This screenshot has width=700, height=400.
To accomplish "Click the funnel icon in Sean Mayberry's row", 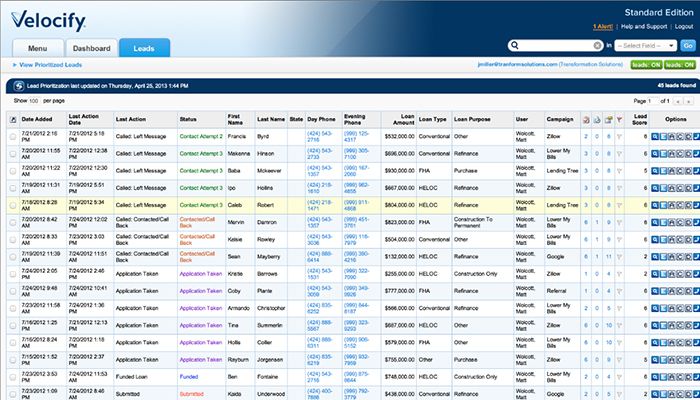I will point(619,257).
